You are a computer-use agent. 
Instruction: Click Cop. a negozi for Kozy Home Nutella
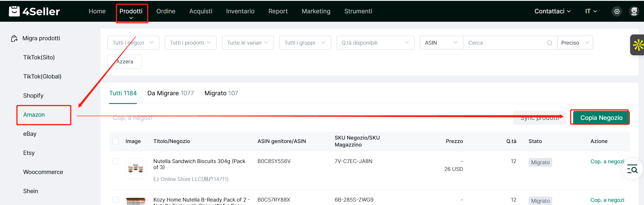tap(607, 200)
